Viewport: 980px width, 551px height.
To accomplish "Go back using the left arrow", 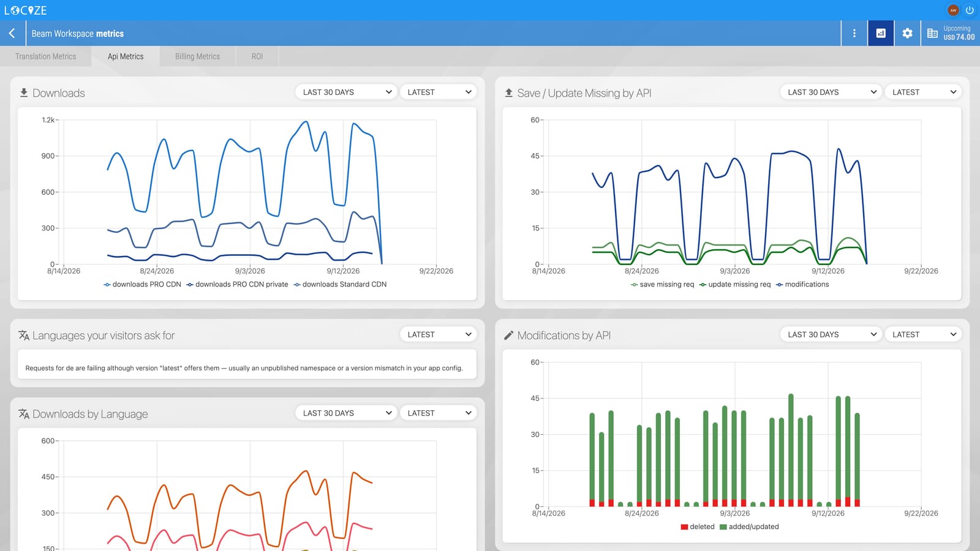I will 12,34.
